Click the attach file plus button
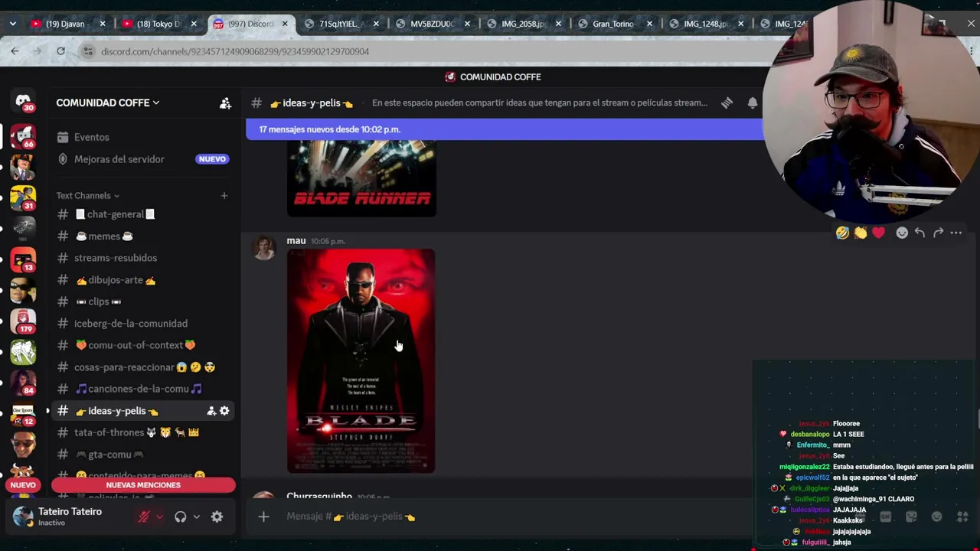Image resolution: width=980 pixels, height=551 pixels. point(263,517)
